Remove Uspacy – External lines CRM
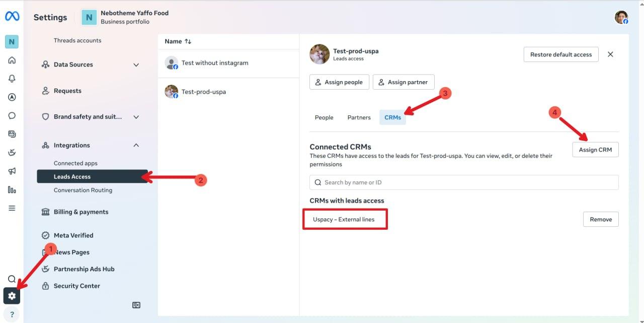Image resolution: width=644 pixels, height=323 pixels. click(601, 219)
